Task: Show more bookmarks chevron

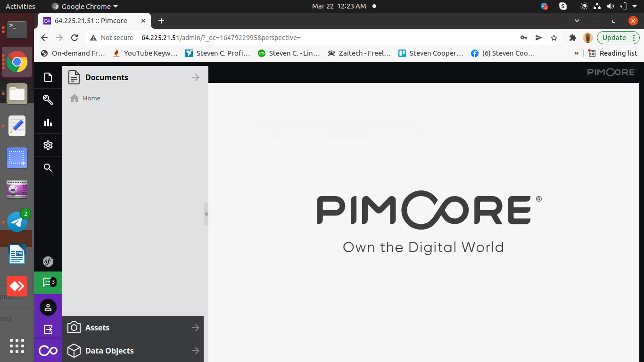Action: pyautogui.click(x=576, y=53)
